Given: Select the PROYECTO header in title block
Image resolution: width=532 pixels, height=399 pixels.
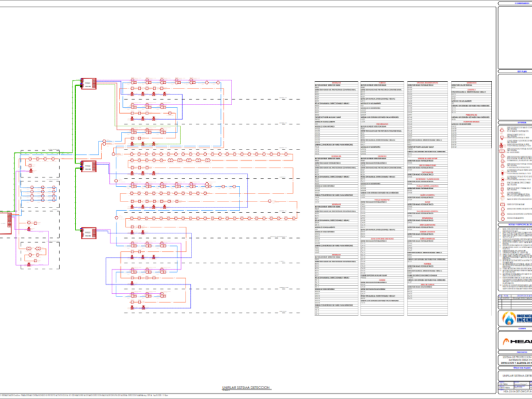Looking at the screenshot, I should [515, 352].
